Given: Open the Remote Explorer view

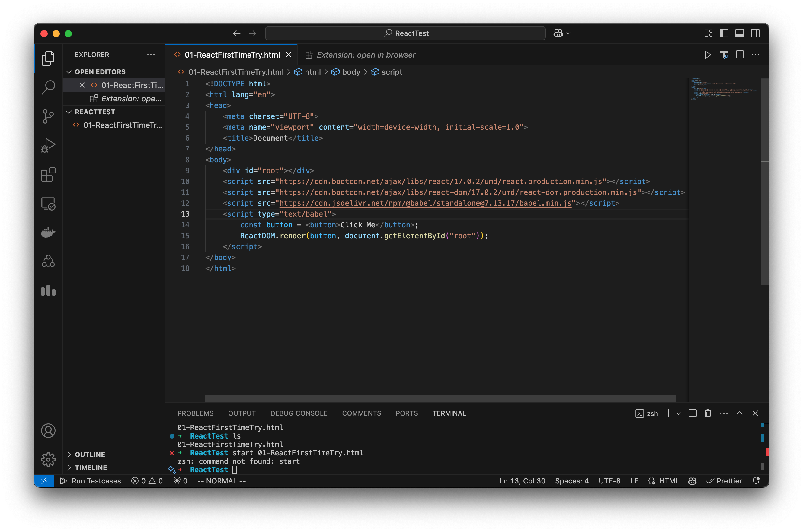Looking at the screenshot, I should point(48,204).
